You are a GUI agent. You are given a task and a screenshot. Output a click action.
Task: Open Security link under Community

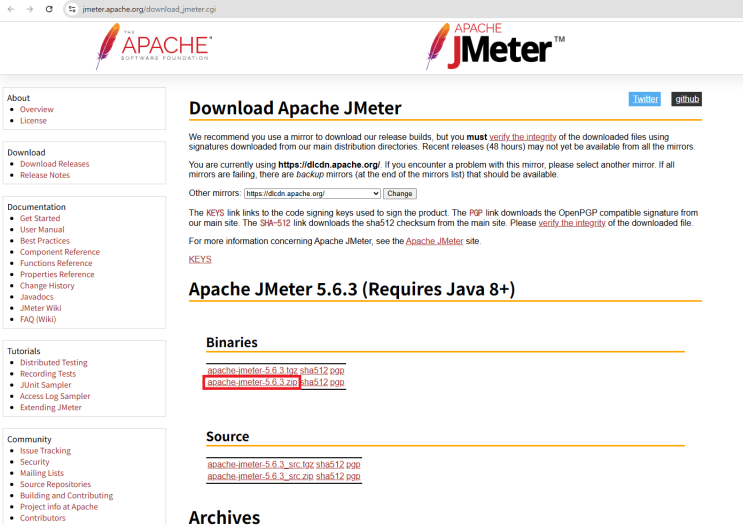point(35,462)
